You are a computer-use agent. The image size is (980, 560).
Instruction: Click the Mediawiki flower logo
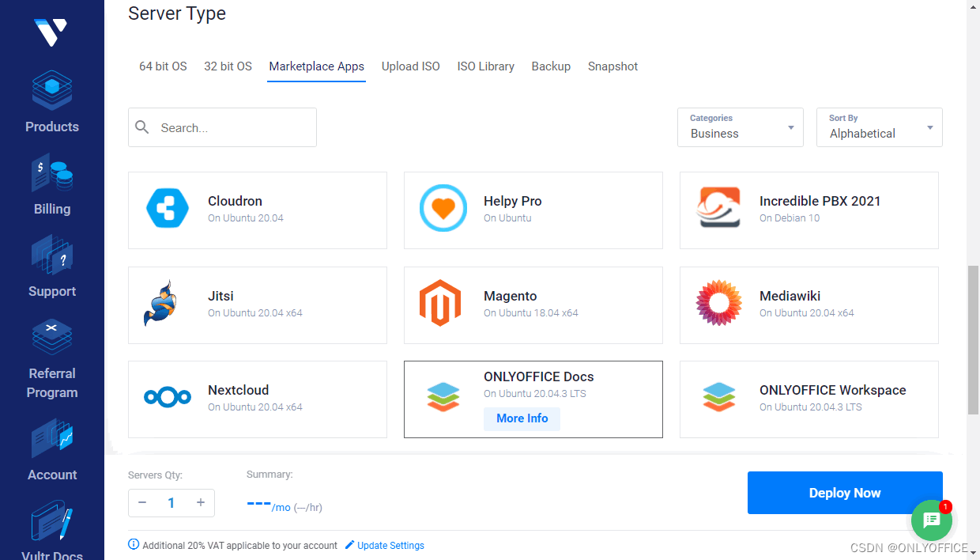[x=719, y=304]
